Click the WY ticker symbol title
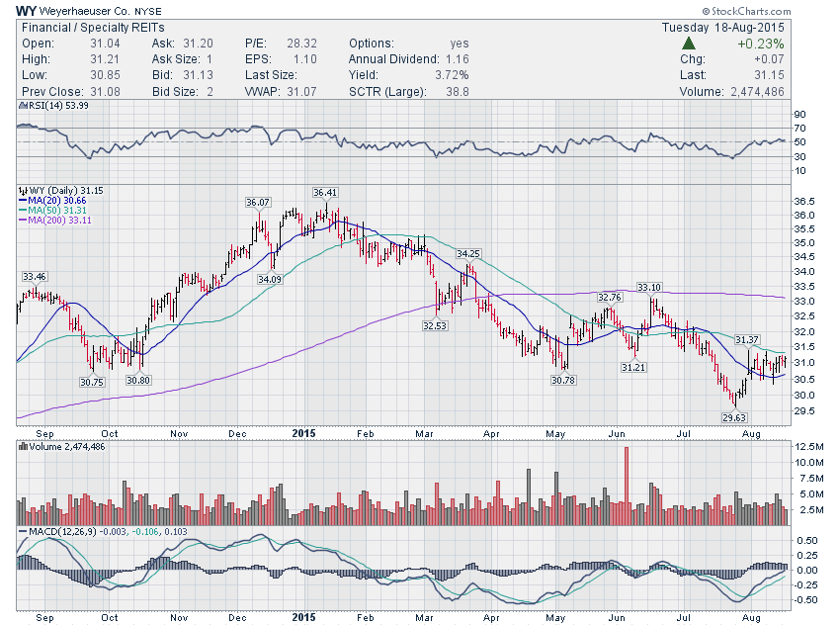This screenshot has height=626, width=840. click(26, 11)
